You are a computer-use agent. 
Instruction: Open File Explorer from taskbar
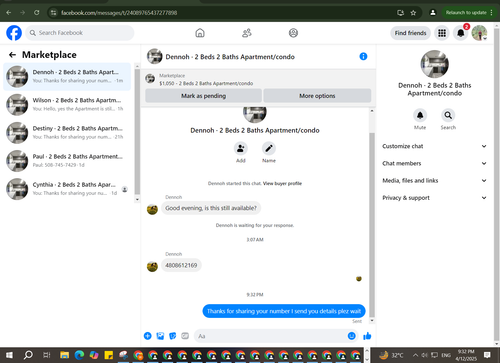(x=65, y=355)
